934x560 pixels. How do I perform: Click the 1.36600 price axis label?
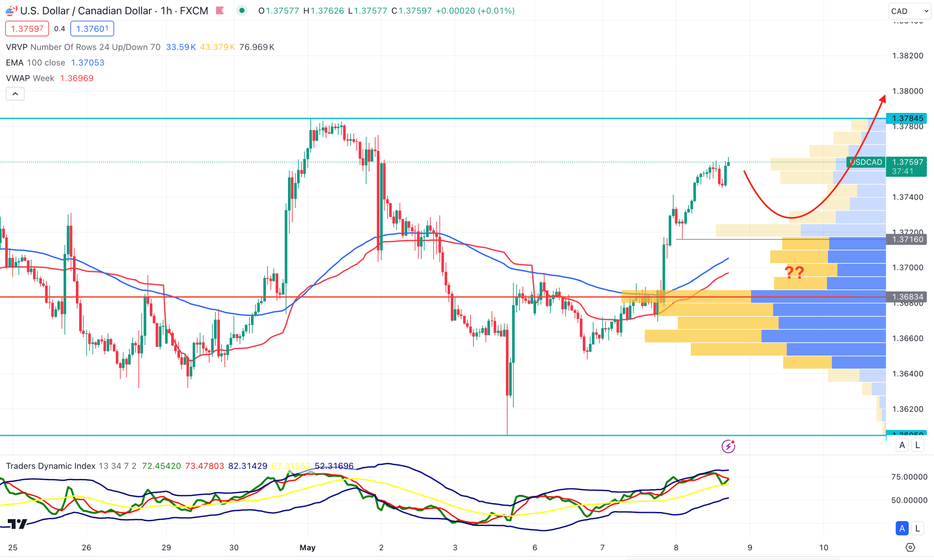pos(907,338)
